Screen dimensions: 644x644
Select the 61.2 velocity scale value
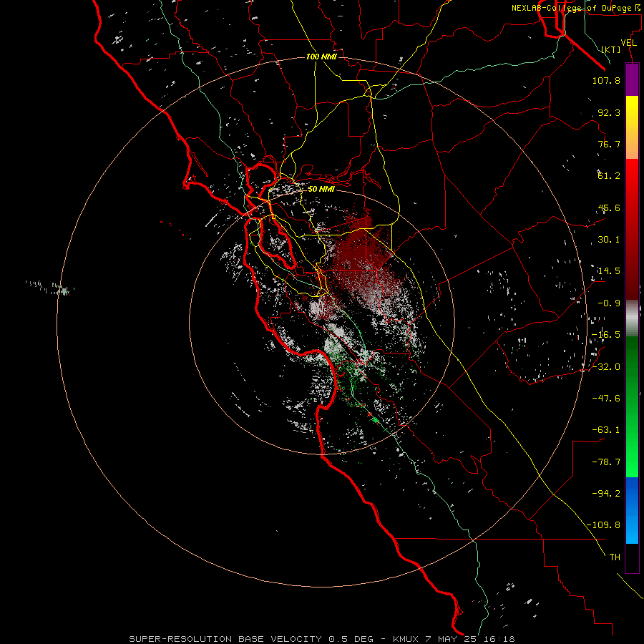[609, 176]
